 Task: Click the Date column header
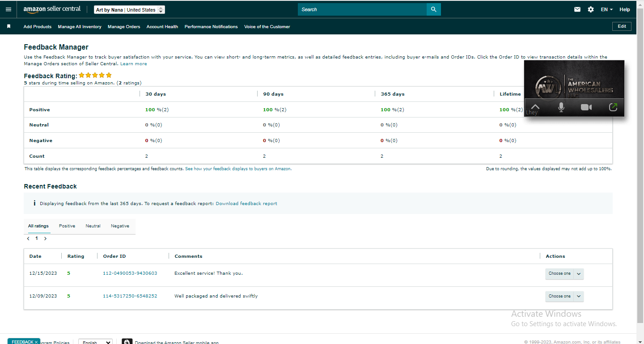[35, 256]
